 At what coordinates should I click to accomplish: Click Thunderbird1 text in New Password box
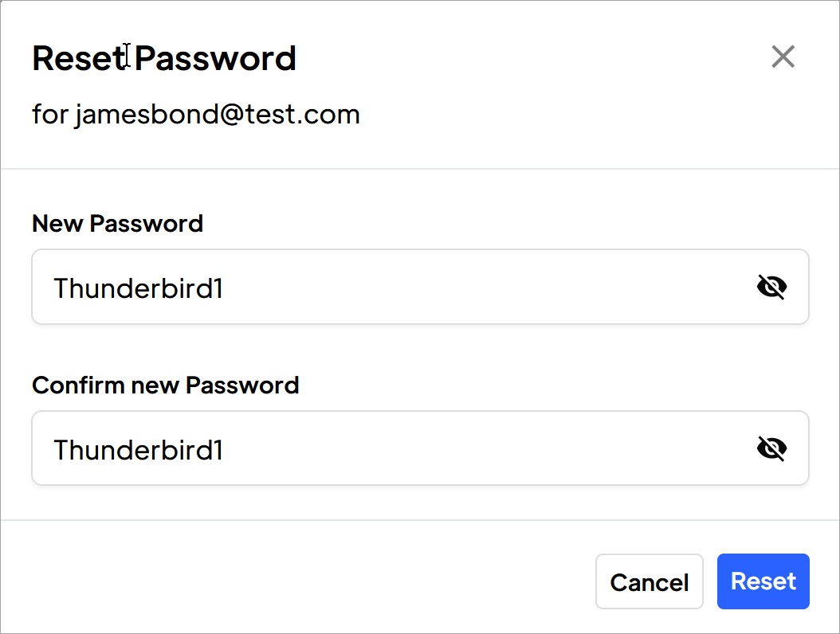pyautogui.click(x=138, y=288)
